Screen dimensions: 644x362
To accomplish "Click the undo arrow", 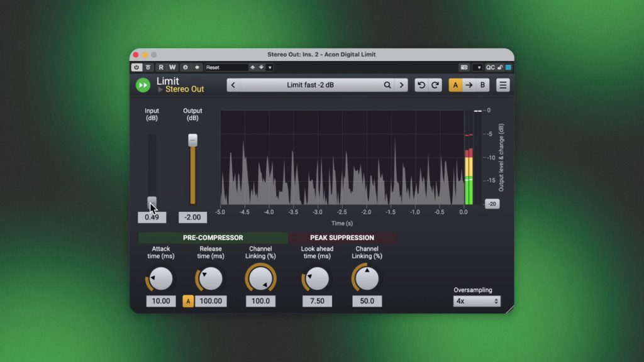I will [x=421, y=85].
